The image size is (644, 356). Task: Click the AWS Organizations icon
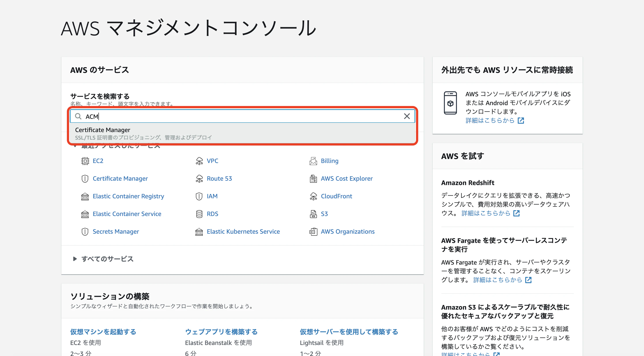313,232
